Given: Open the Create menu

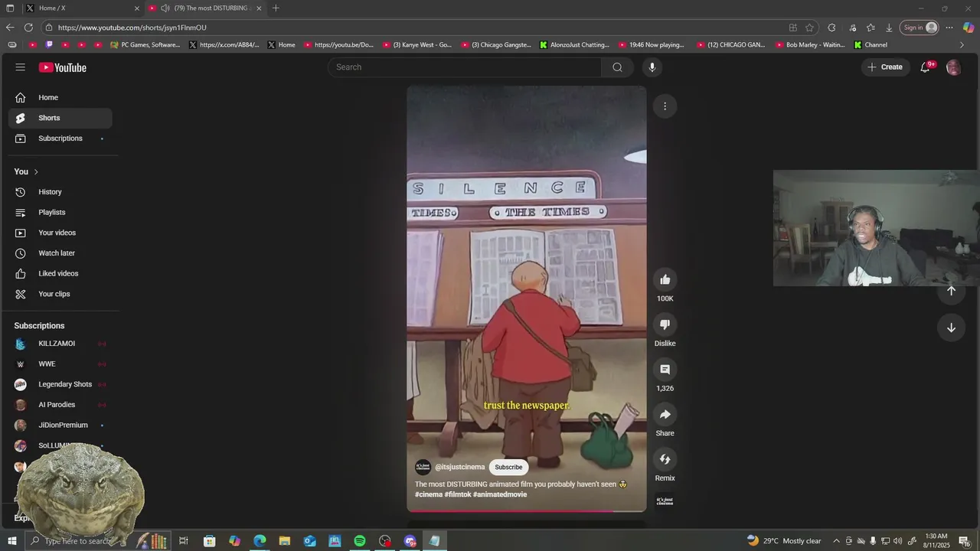Looking at the screenshot, I should pyautogui.click(x=885, y=67).
